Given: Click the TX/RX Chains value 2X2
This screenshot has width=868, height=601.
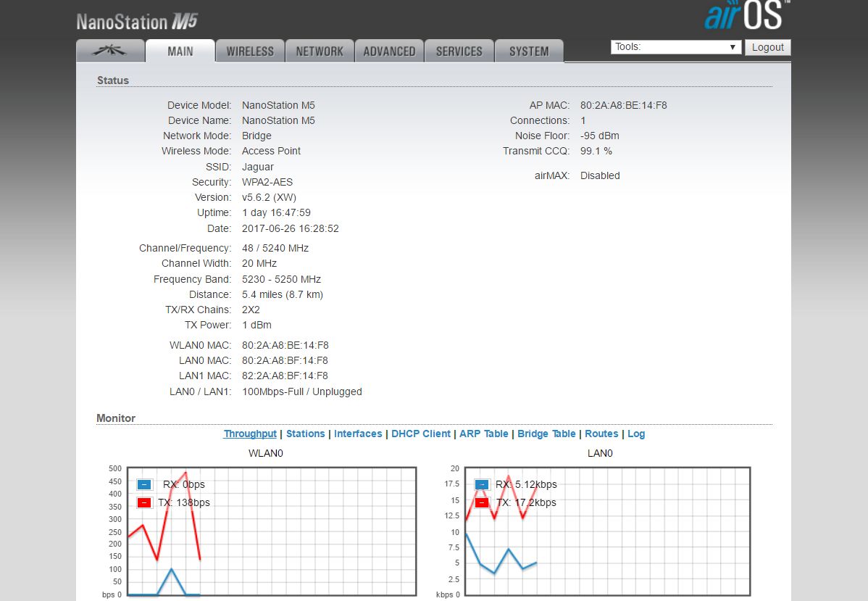Looking at the screenshot, I should (x=251, y=310).
